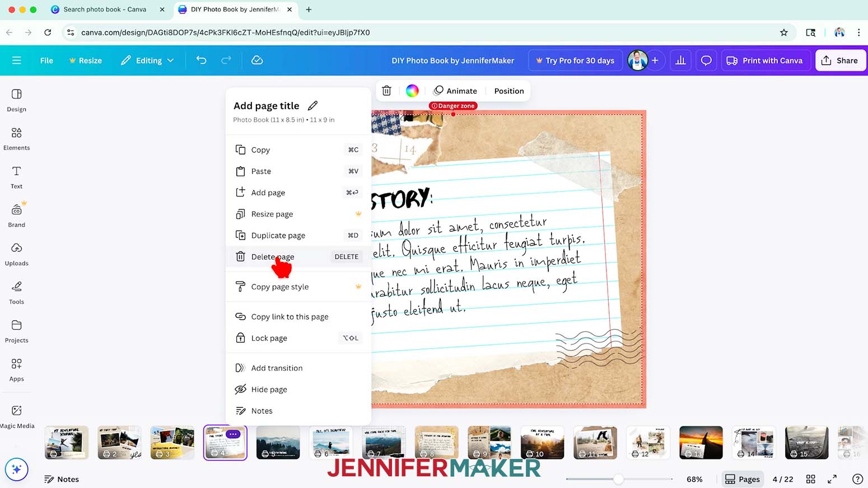Open the help question mark
Viewport: 868px width, 488px height.
[x=857, y=479]
